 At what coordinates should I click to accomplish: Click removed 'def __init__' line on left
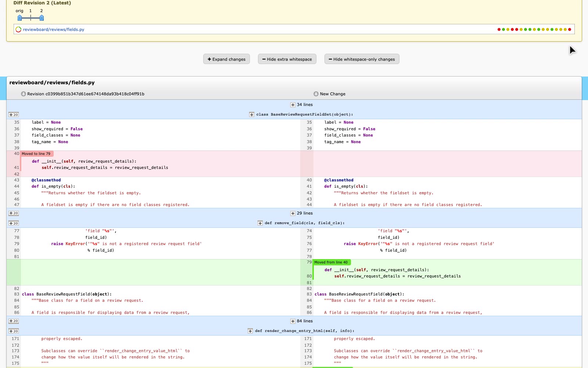pos(84,161)
